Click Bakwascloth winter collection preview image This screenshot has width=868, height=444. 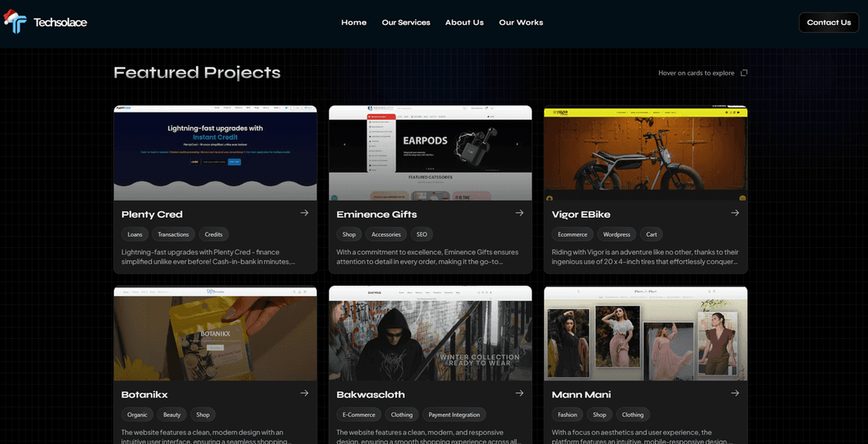[430, 333]
